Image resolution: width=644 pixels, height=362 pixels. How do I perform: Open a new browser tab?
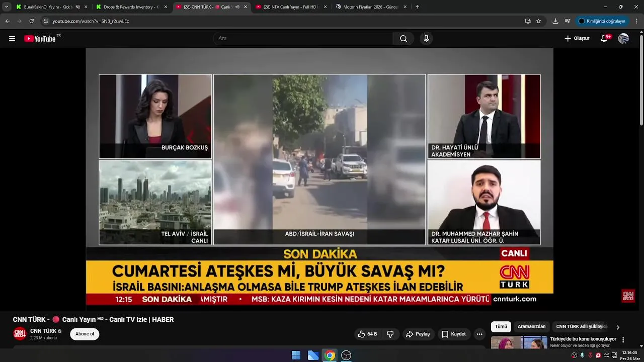[x=417, y=7]
